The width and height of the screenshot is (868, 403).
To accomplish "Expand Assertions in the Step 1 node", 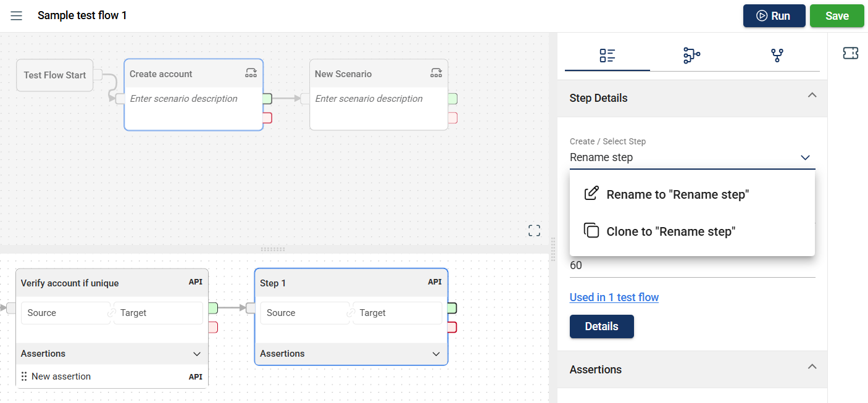I will 436,354.
